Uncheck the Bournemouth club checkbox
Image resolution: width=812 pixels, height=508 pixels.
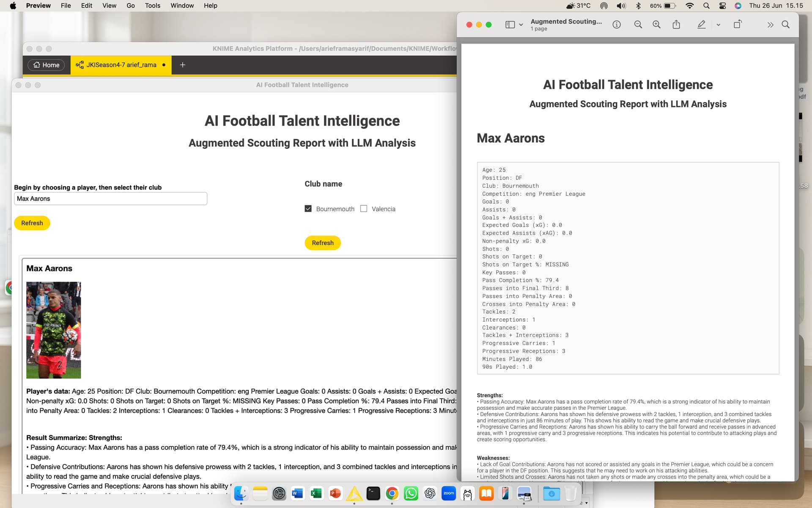tap(308, 209)
